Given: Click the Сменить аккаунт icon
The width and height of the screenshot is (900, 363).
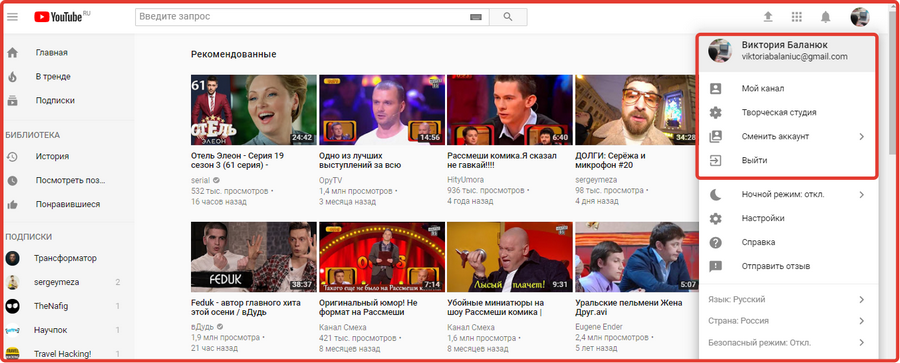Looking at the screenshot, I should (x=715, y=137).
